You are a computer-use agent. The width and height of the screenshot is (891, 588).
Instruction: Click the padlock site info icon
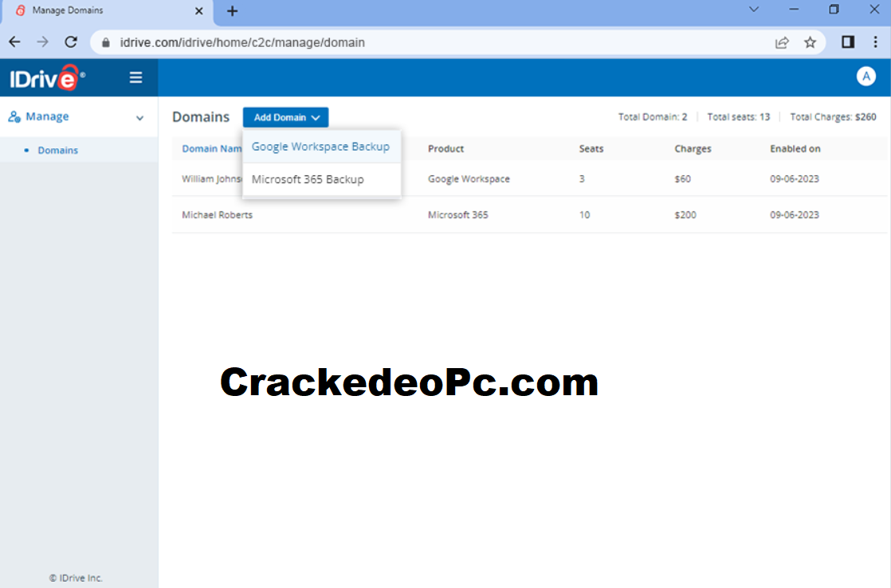point(106,42)
